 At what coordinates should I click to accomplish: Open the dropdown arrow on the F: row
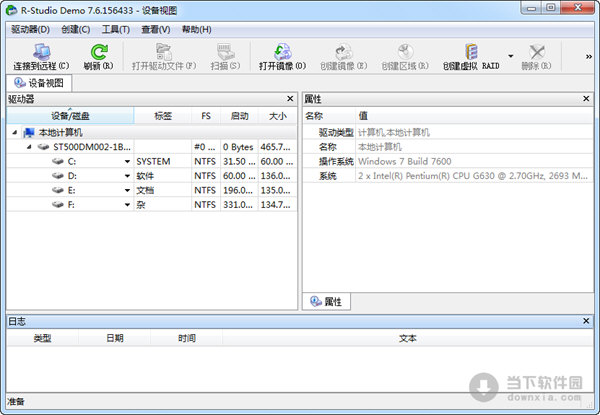pos(127,205)
